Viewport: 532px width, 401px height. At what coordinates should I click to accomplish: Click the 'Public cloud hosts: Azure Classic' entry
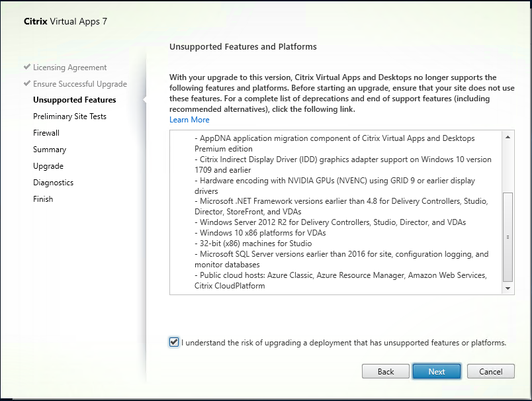coord(341,280)
